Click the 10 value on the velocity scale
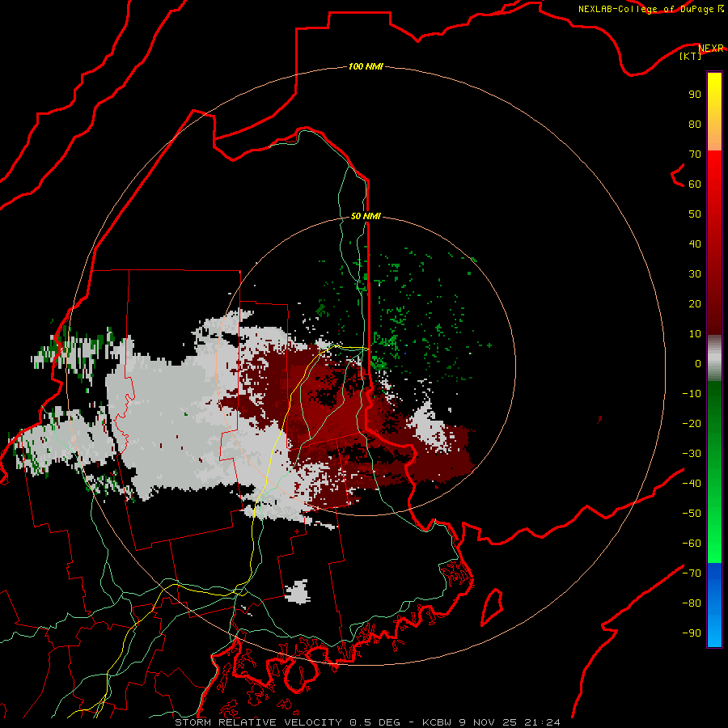728x728 pixels. 695,334
